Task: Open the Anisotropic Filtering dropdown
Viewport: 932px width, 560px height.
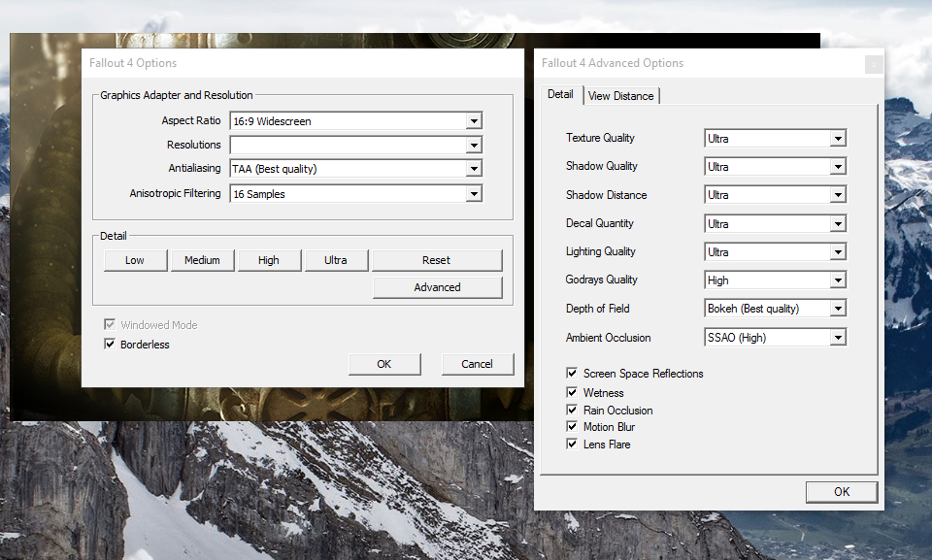Action: coord(355,194)
